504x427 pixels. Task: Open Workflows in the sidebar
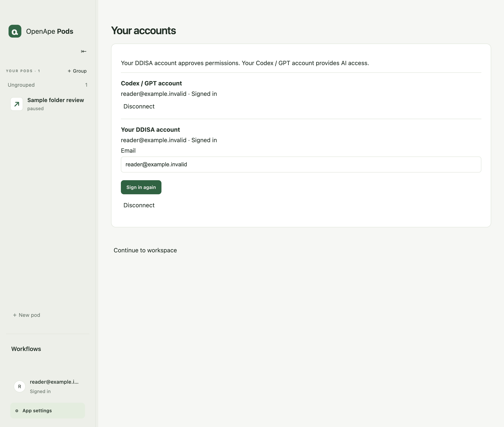point(26,349)
